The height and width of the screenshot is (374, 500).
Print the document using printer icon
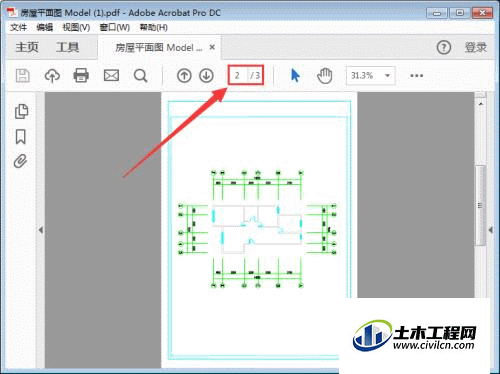(81, 75)
